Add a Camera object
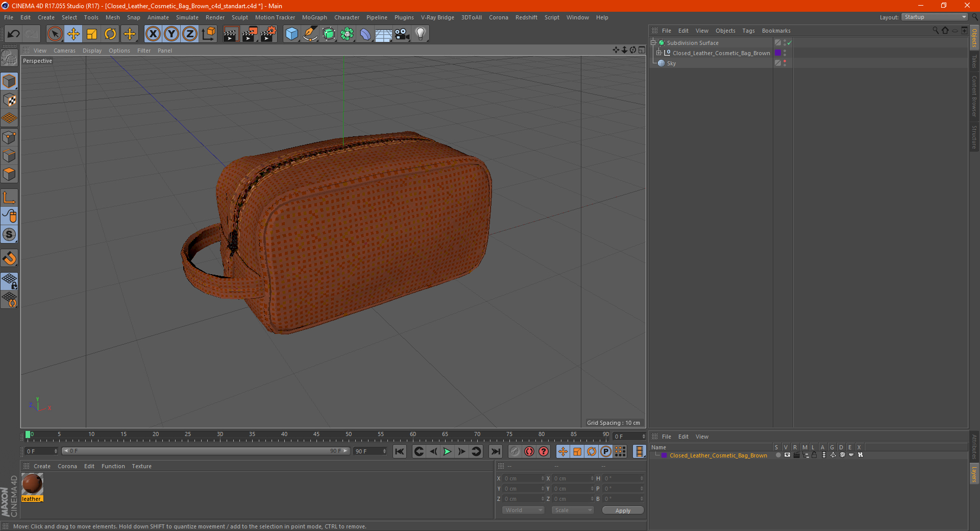 402,34
